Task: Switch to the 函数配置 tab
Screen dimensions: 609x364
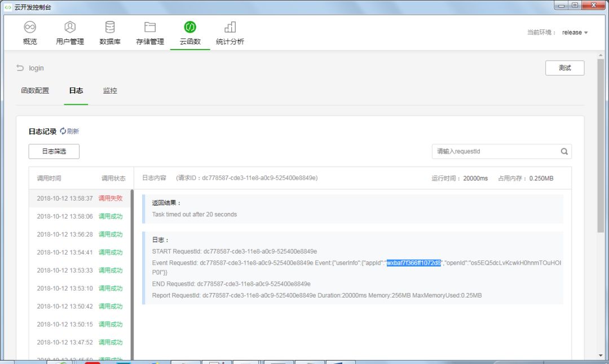Action: 35,90
